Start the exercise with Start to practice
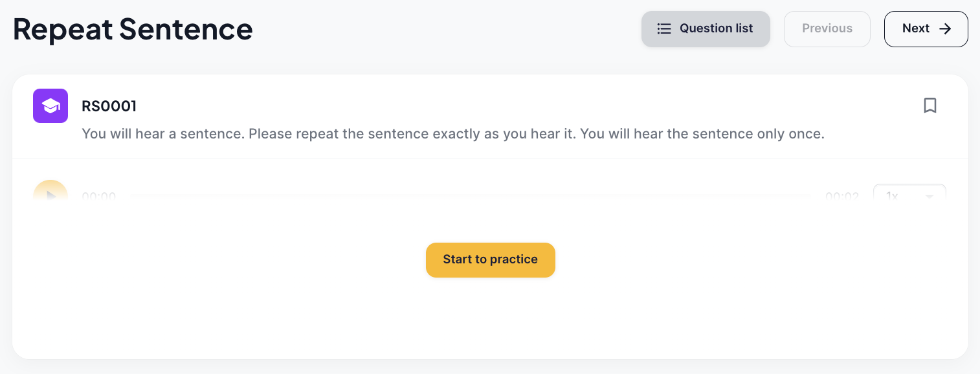The width and height of the screenshot is (980, 374). pyautogui.click(x=491, y=260)
